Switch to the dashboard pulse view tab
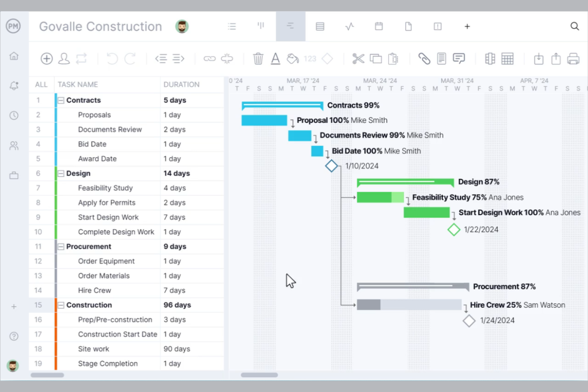The height and width of the screenshot is (392, 588). click(350, 26)
